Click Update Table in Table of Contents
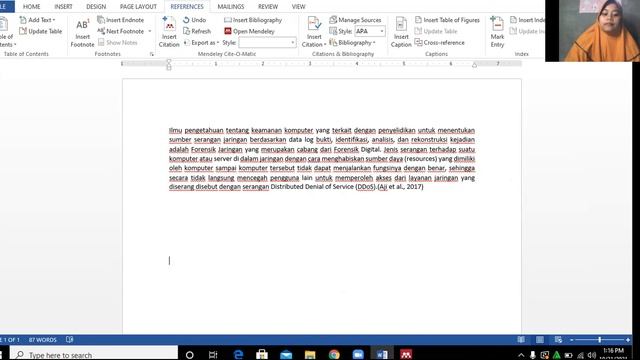Screen dimensions: 640x360 click(40, 31)
